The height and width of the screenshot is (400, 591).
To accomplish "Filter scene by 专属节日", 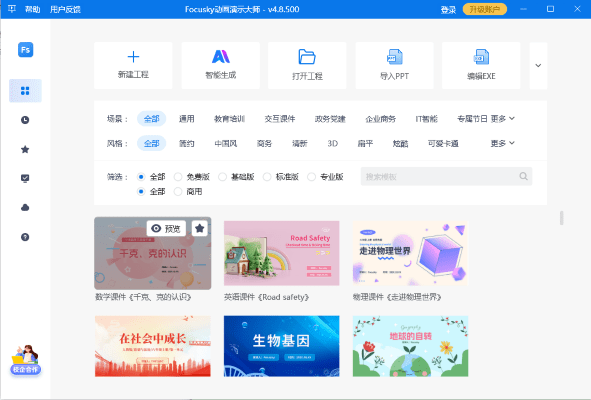I will [x=472, y=119].
